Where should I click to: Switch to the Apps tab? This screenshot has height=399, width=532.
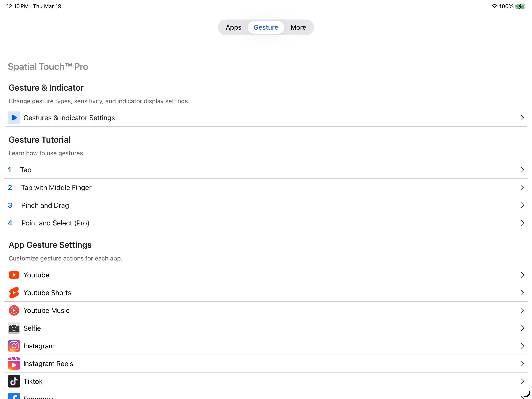click(233, 27)
